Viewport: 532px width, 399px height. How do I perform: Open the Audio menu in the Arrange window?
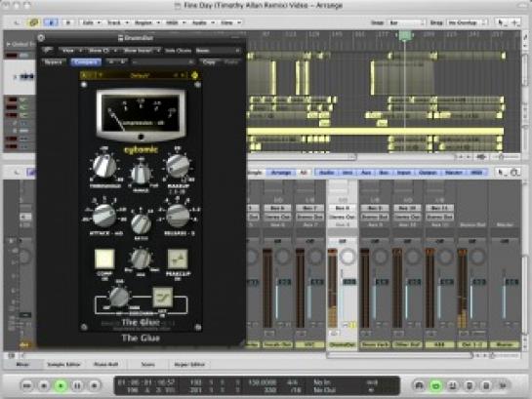[x=202, y=22]
